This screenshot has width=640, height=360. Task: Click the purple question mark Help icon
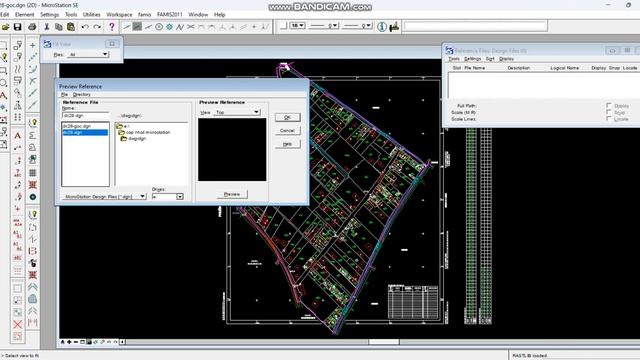click(111, 27)
